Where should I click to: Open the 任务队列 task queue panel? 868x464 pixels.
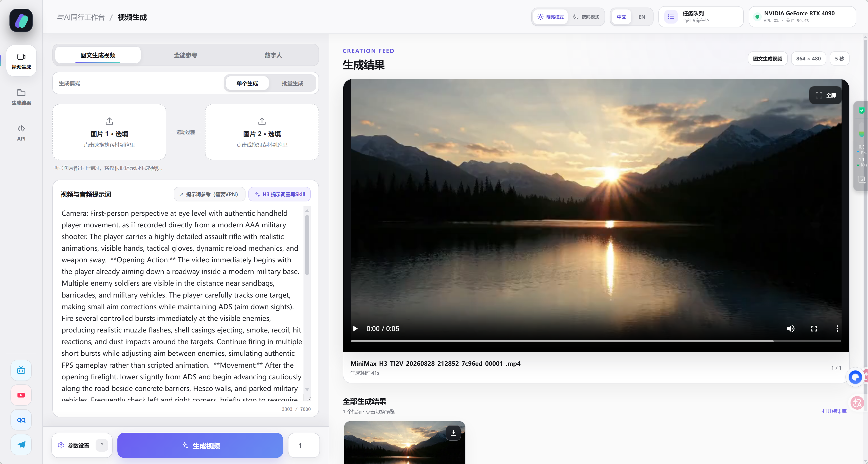[701, 17]
